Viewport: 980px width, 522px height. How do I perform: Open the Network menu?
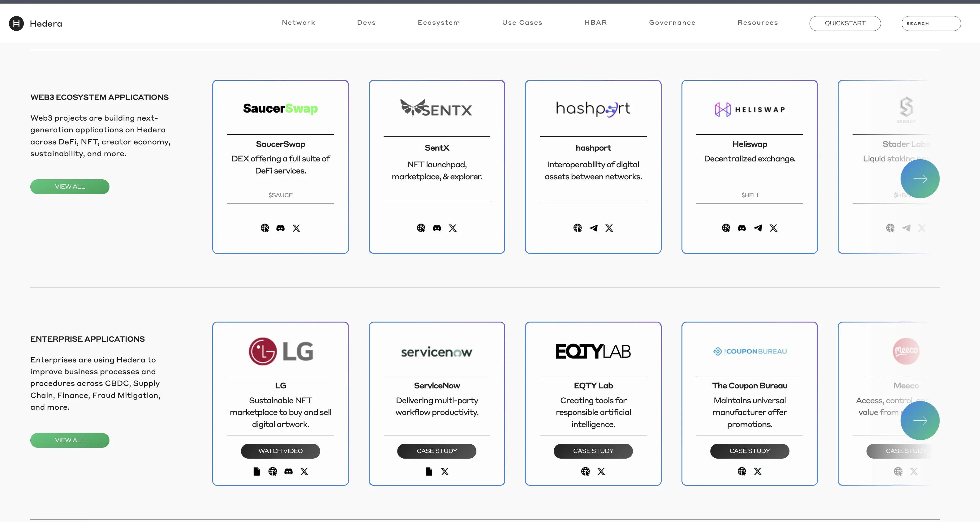(x=299, y=23)
